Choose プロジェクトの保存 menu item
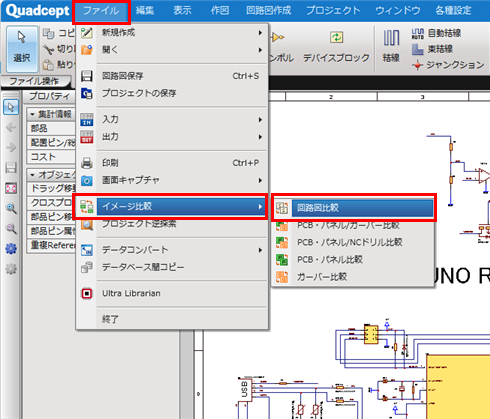Image resolution: width=490 pixels, height=419 pixels. (x=172, y=93)
